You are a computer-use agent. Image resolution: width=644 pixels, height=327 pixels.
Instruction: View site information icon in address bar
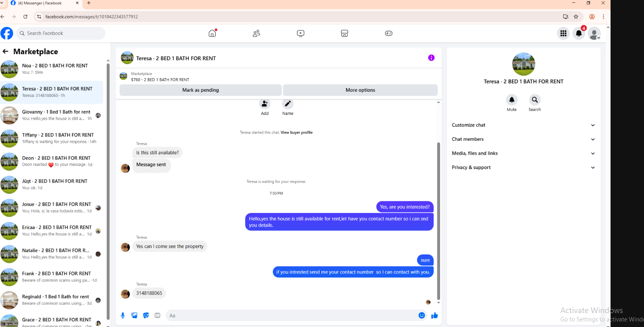(x=39, y=17)
